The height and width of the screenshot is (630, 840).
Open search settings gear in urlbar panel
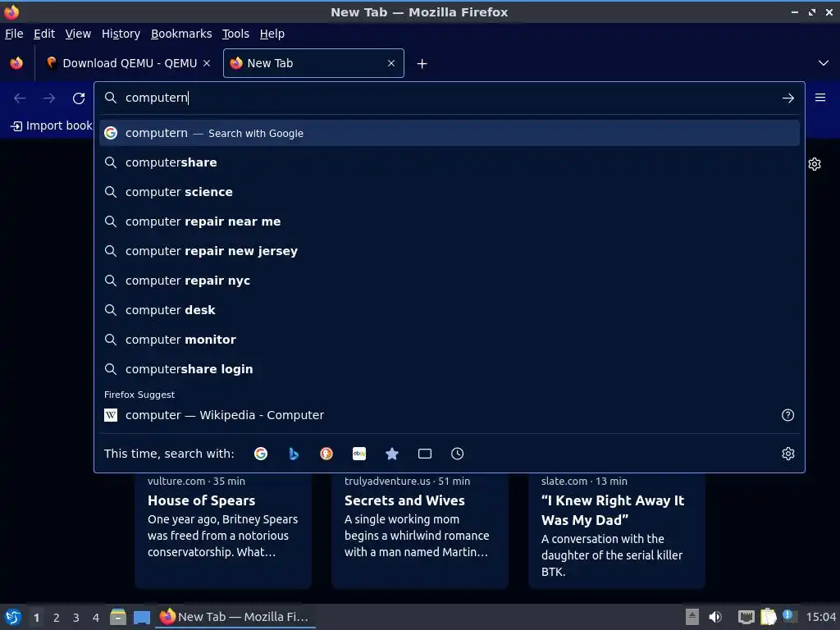pos(787,454)
